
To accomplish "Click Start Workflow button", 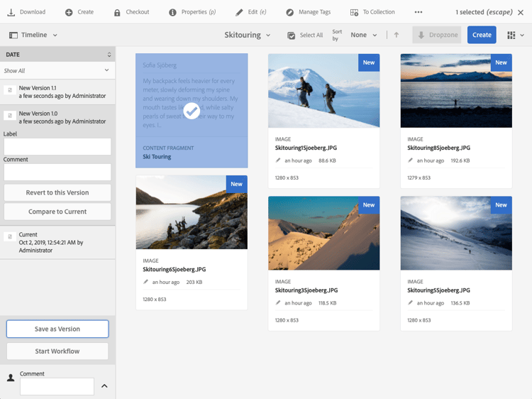I will (x=57, y=351).
